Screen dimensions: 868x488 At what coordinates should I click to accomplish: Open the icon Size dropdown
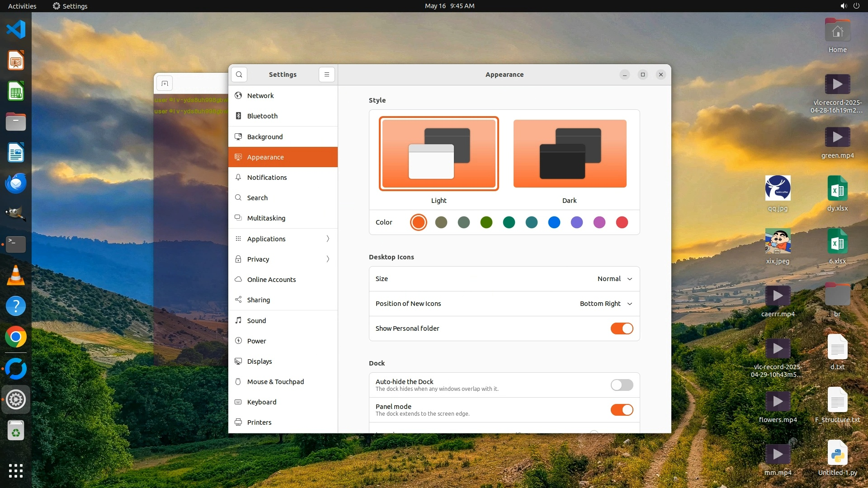pyautogui.click(x=615, y=279)
